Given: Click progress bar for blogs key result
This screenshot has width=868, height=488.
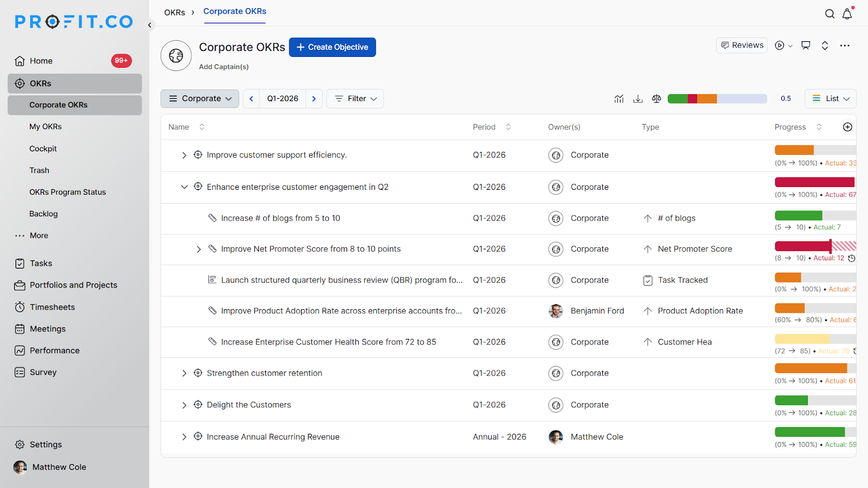Looking at the screenshot, I should [815, 215].
